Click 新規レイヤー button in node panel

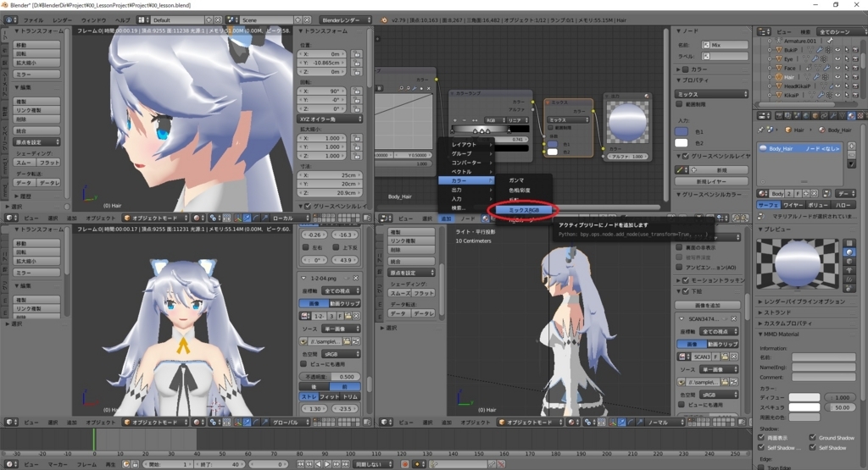711,181
